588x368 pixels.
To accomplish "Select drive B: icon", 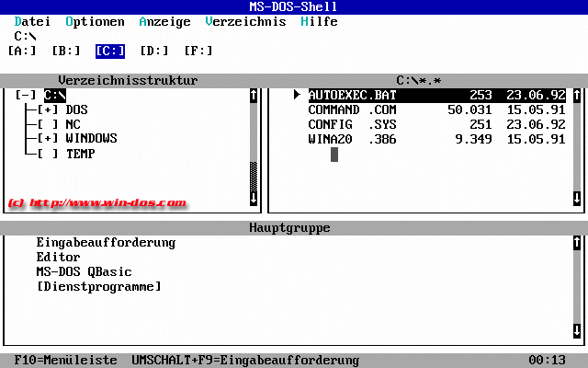I will 66,51.
